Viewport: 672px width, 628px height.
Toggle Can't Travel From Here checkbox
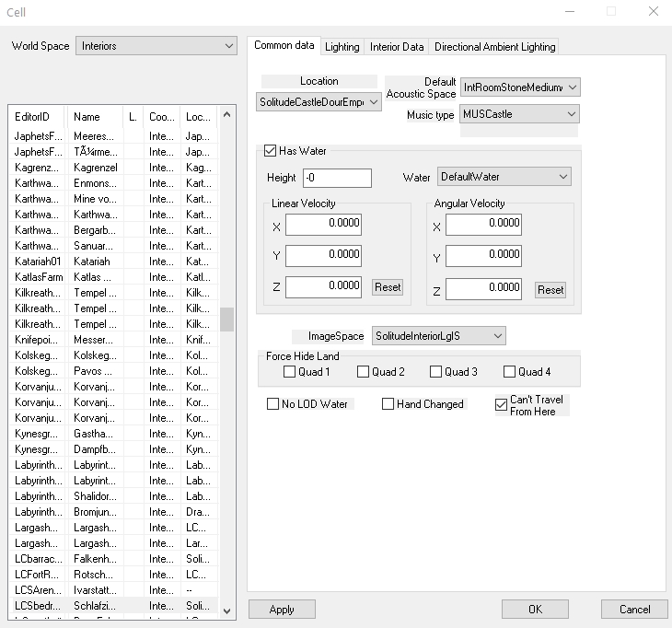point(501,404)
